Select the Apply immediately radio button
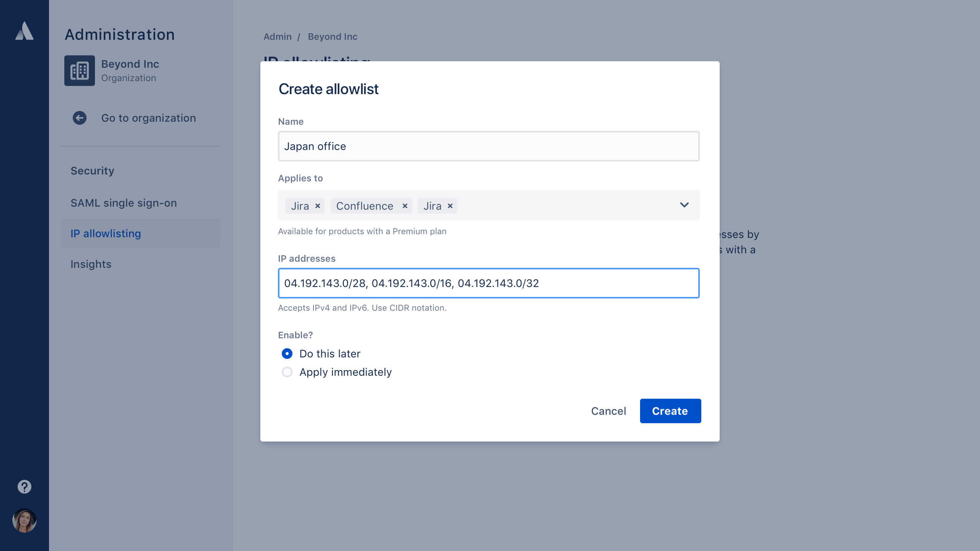This screenshot has width=980, height=551. pos(287,372)
